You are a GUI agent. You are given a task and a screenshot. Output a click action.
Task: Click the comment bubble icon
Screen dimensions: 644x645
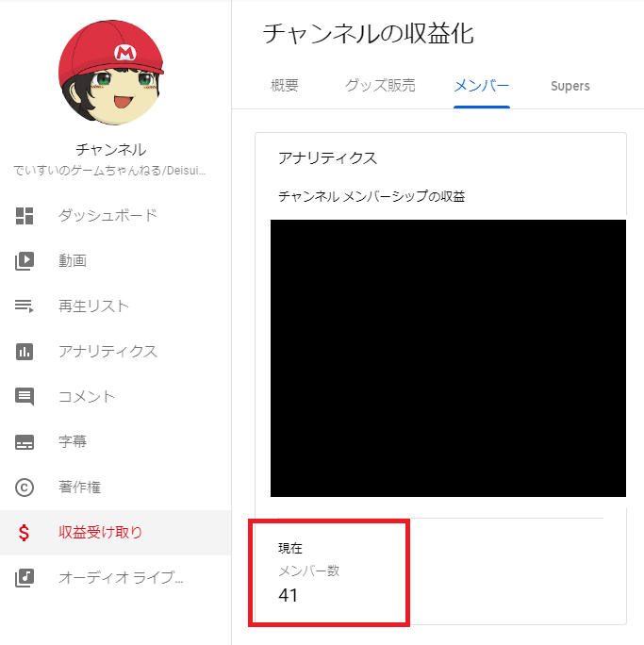(x=25, y=397)
